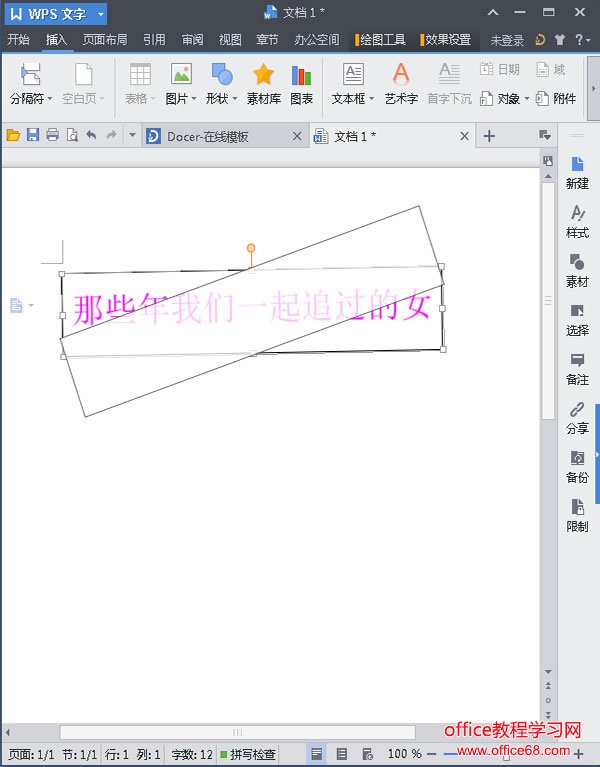
Task: Open the 绘图工具 ribbon tab
Action: [381, 40]
